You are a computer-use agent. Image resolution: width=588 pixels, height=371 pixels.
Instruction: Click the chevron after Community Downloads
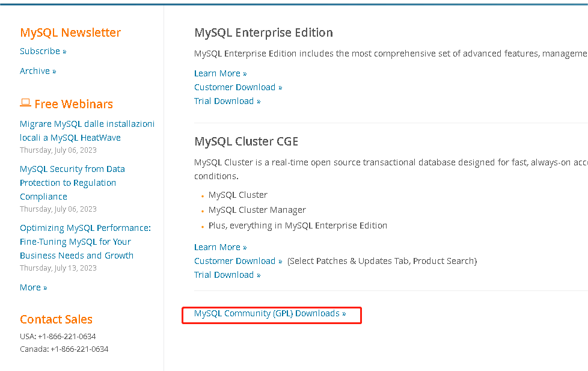344,313
